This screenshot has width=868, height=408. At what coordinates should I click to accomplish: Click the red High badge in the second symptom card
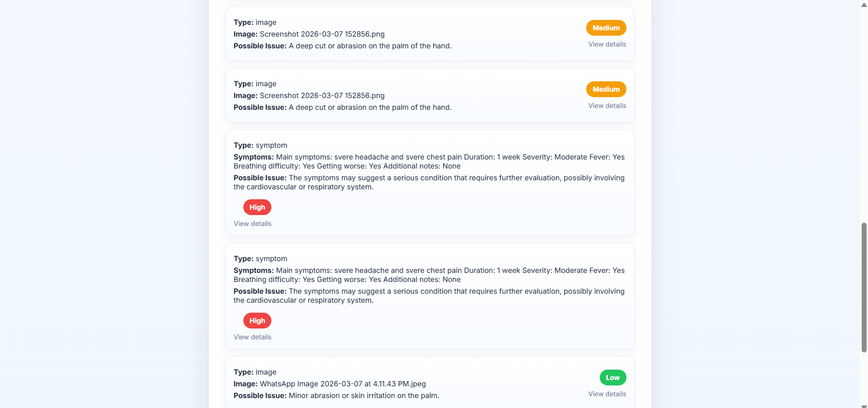[257, 321]
